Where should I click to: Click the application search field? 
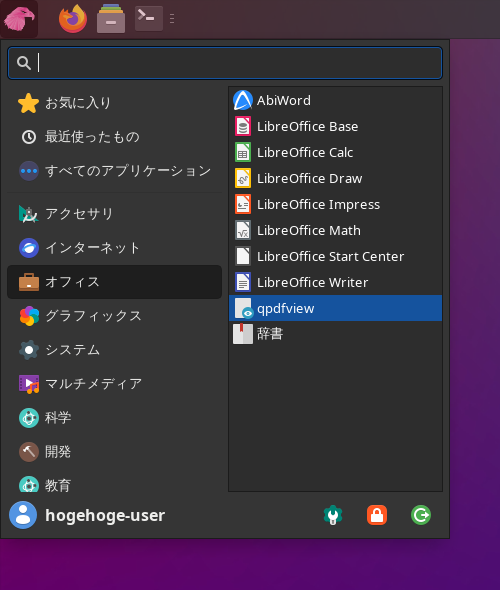pyautogui.click(x=225, y=63)
